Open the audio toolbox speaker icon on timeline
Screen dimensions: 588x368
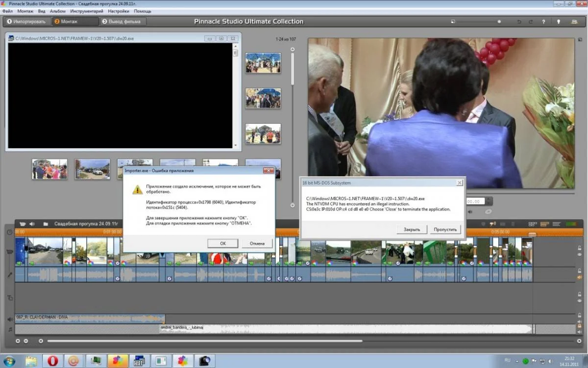click(x=32, y=224)
